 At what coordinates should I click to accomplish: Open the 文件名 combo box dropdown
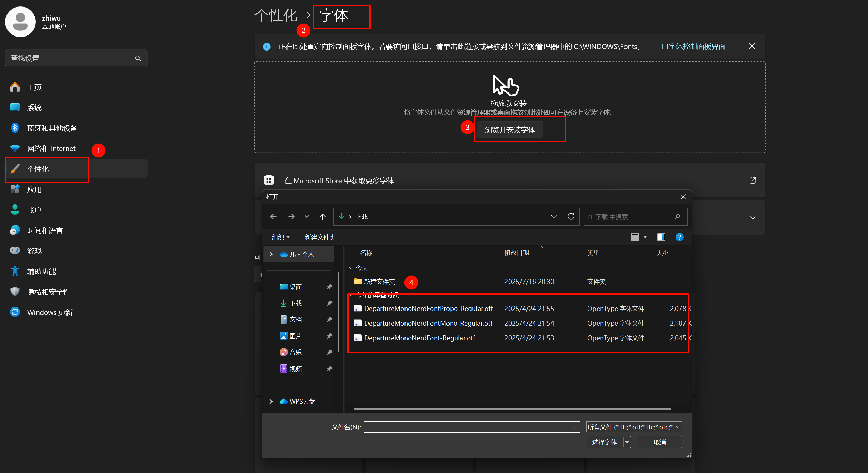[575, 427]
